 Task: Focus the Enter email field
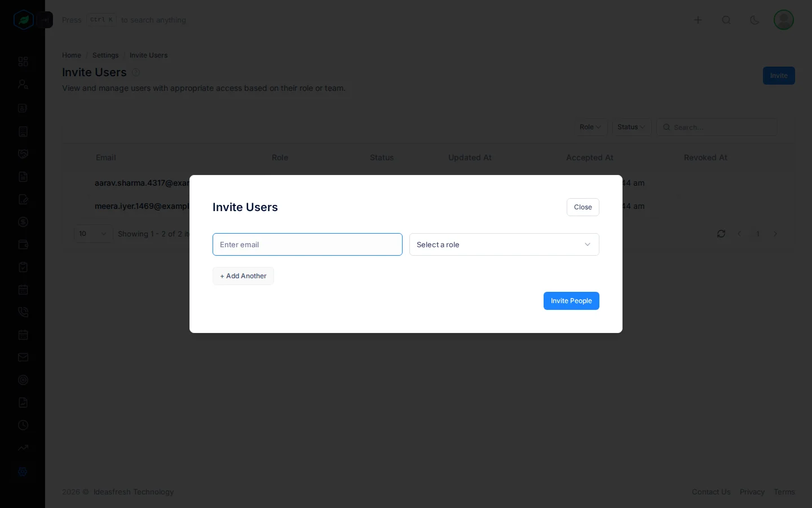[x=307, y=244]
